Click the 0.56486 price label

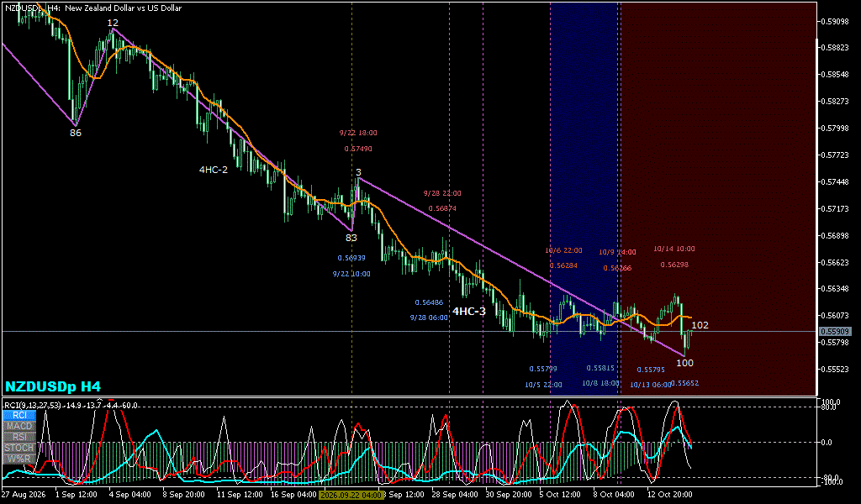429,302
